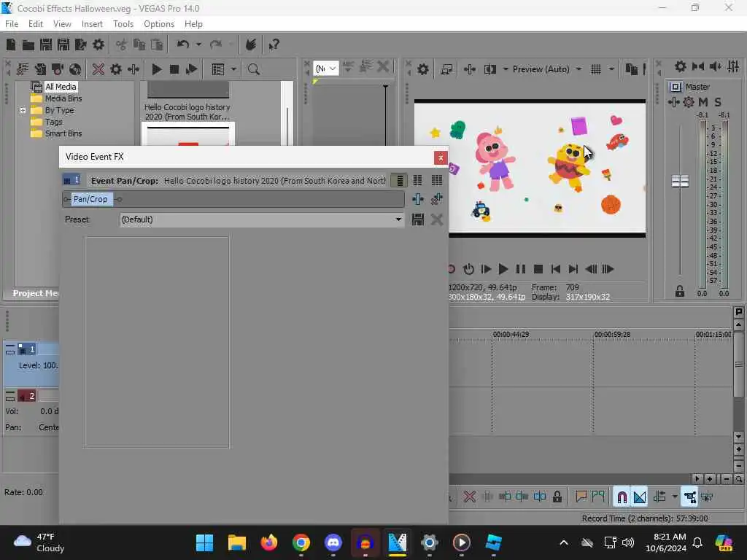Close Video Event FX dialog
Image resolution: width=747 pixels, height=560 pixels.
tap(441, 157)
